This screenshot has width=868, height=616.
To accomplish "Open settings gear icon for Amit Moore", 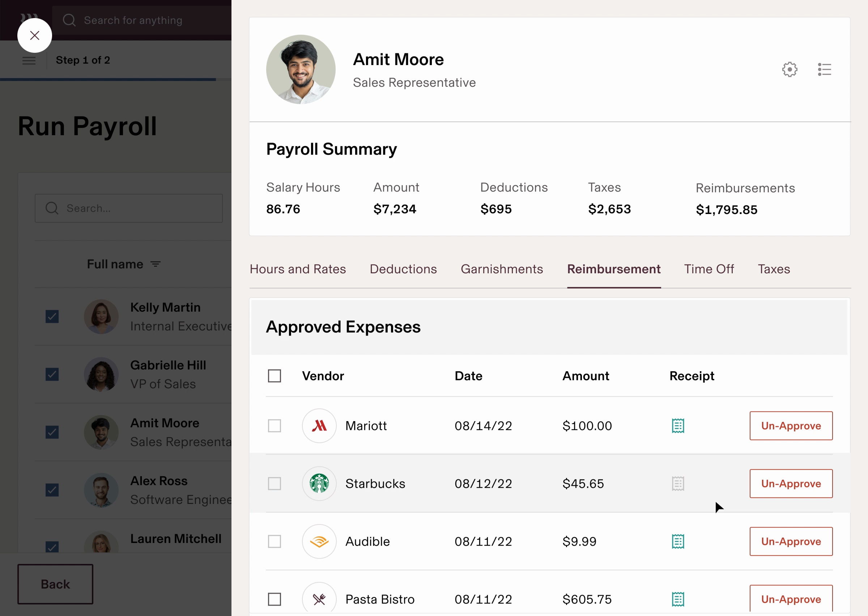I will [x=790, y=69].
